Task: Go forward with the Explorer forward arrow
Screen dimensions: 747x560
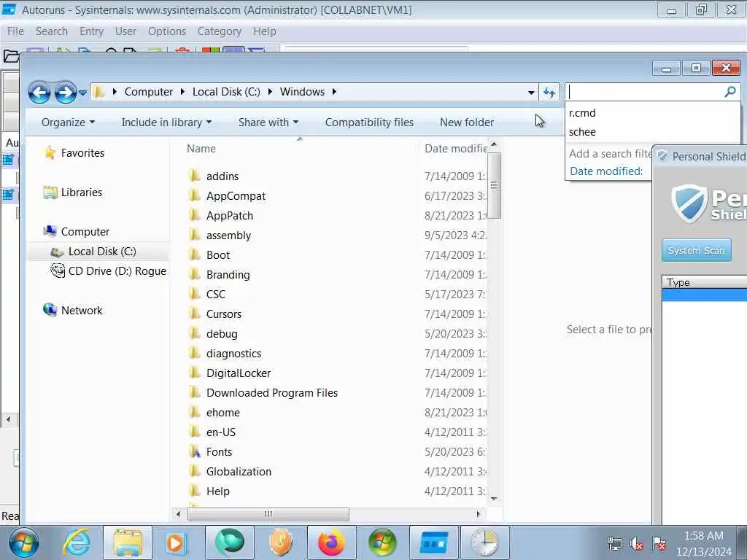Action: tap(65, 93)
